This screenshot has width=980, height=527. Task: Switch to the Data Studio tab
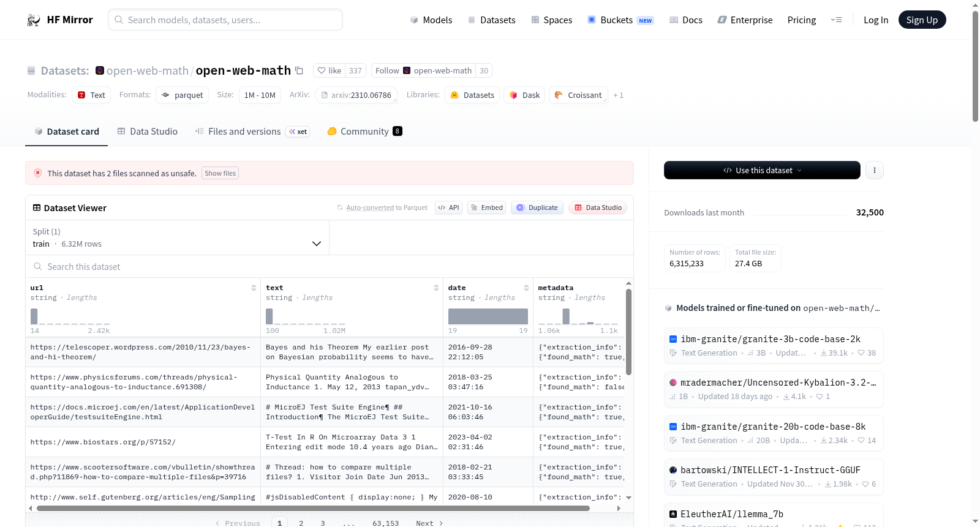pos(148,132)
